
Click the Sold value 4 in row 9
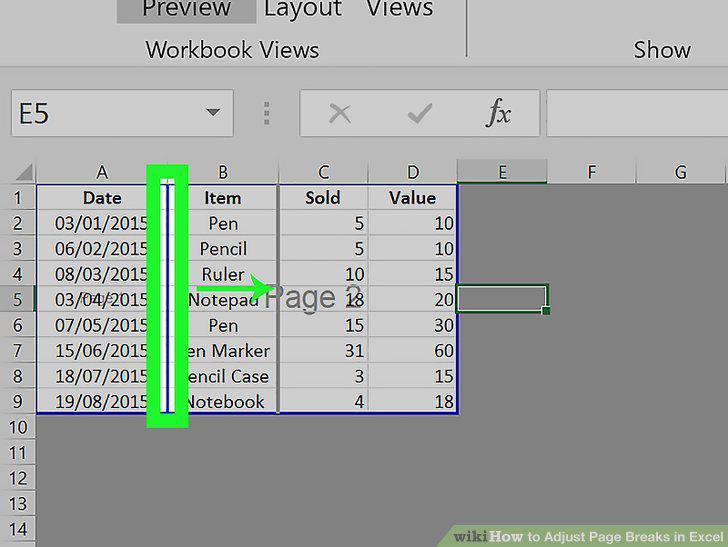(x=324, y=402)
